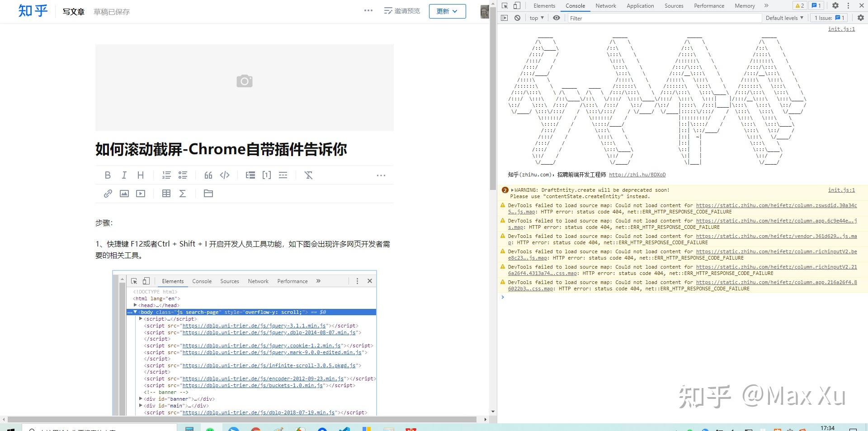The image size is (868, 431).
Task: Insert video using play icon
Action: pyautogui.click(x=141, y=194)
